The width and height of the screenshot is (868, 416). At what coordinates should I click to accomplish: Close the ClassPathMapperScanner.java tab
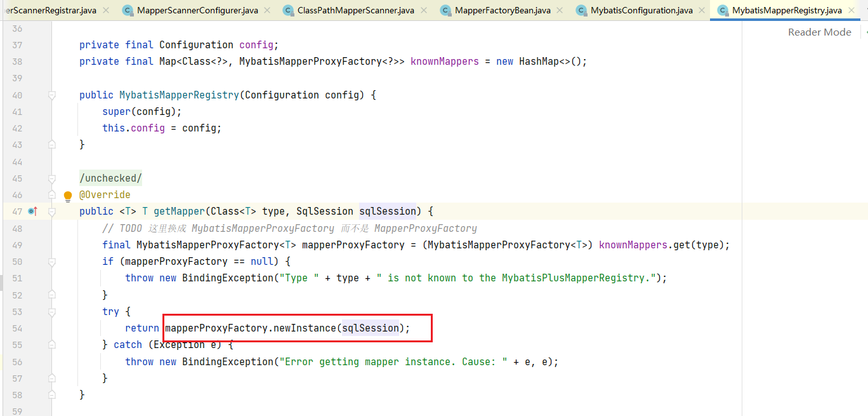click(424, 10)
